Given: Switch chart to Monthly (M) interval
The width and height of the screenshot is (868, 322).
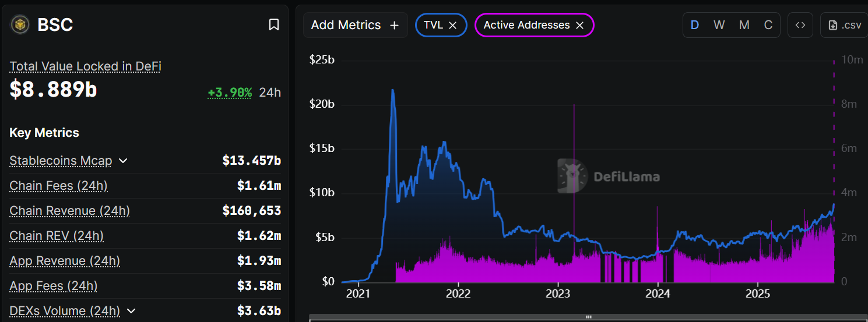Looking at the screenshot, I should click(744, 25).
